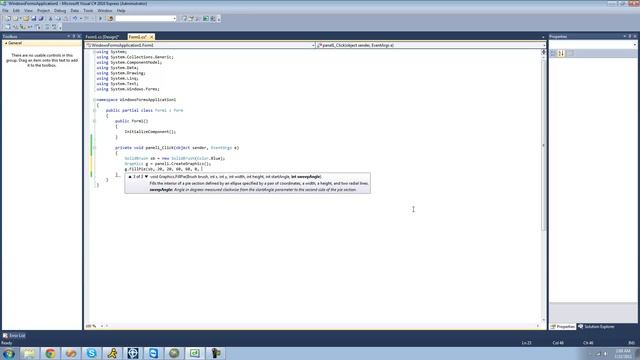The image size is (640, 360).
Task: Open AIM running man taskbar icon
Action: (112, 353)
